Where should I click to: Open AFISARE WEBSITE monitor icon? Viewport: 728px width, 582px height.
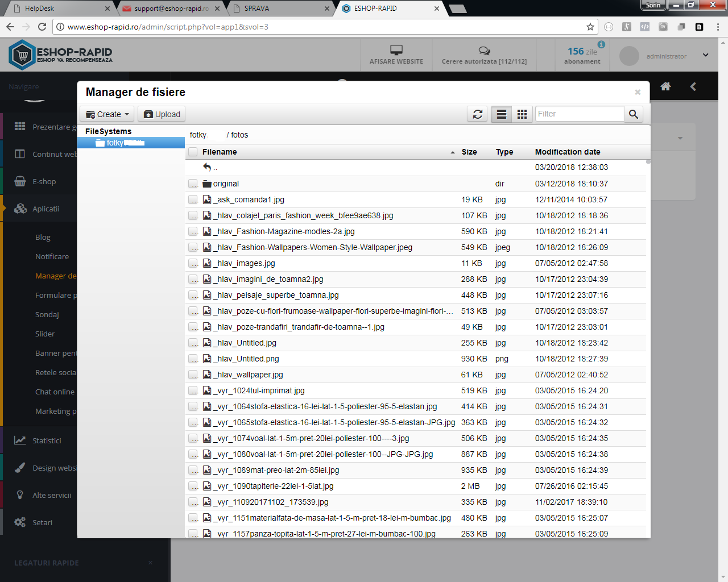pos(396,50)
